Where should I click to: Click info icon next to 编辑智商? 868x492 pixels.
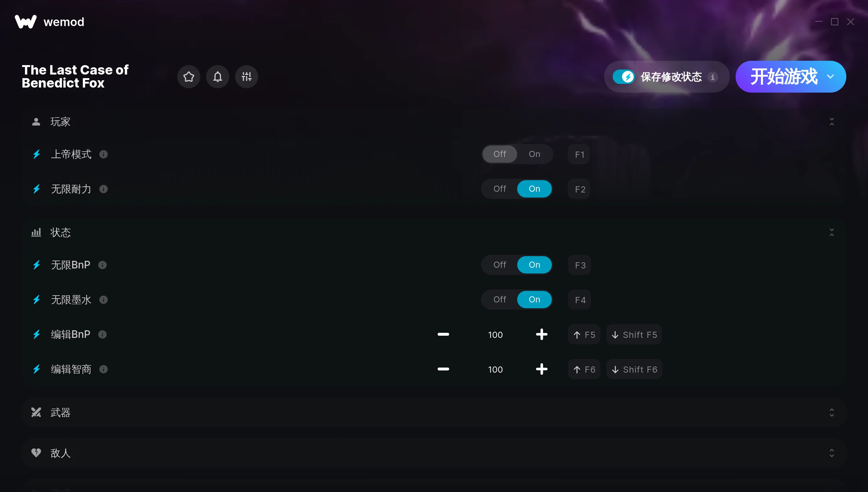click(x=103, y=369)
